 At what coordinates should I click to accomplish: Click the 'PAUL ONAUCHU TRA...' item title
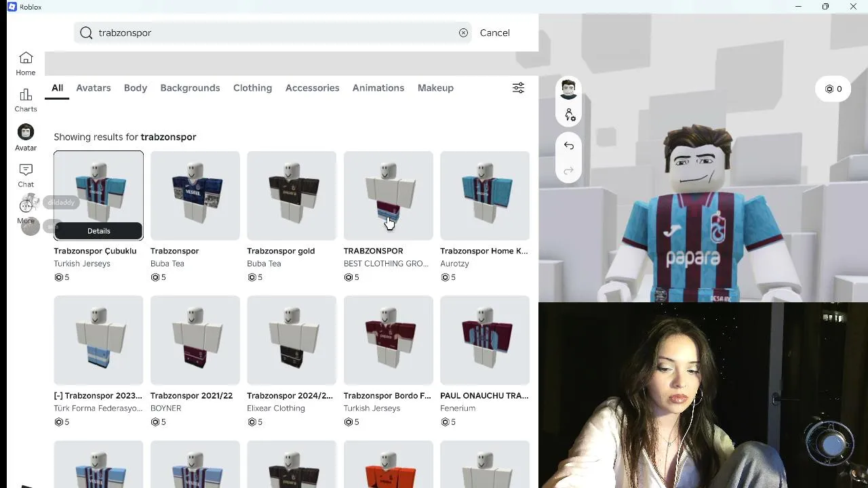[484, 396]
